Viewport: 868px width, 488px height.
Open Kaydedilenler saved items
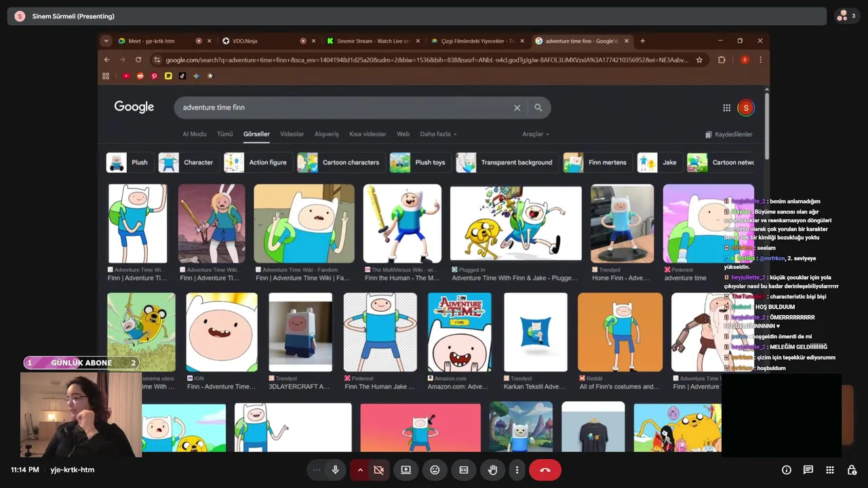(729, 134)
